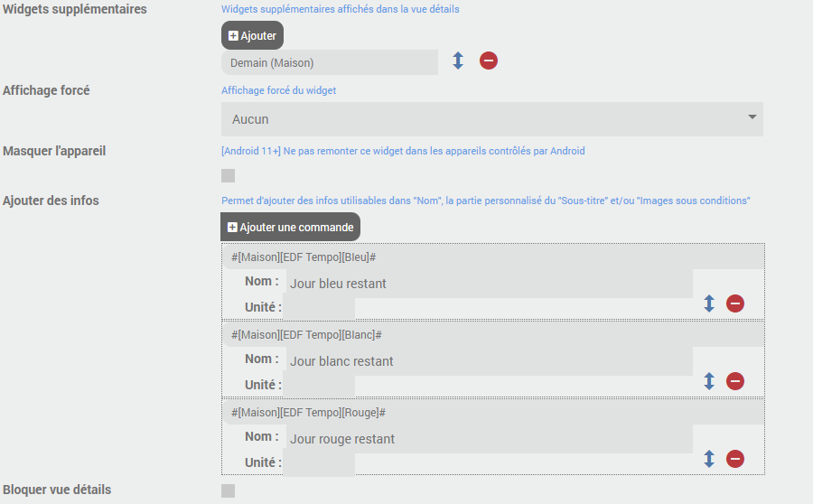The image size is (813, 504).
Task: Click reorder arrows for Jour rouge restant
Action: [709, 459]
